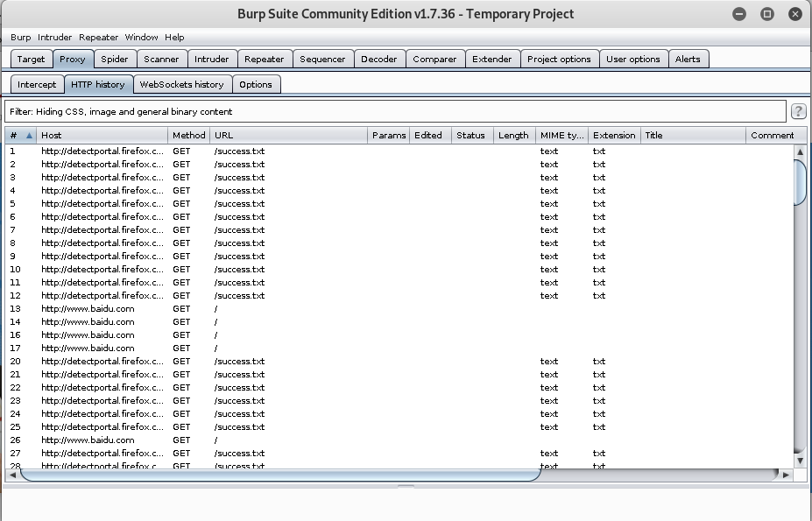The width and height of the screenshot is (812, 521).
Task: Click the txt extension in row 12
Action: (599, 296)
